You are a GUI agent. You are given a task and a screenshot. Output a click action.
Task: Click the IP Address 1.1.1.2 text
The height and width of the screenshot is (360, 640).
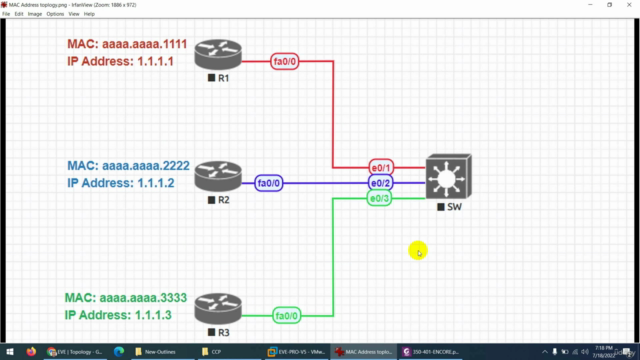(x=121, y=183)
